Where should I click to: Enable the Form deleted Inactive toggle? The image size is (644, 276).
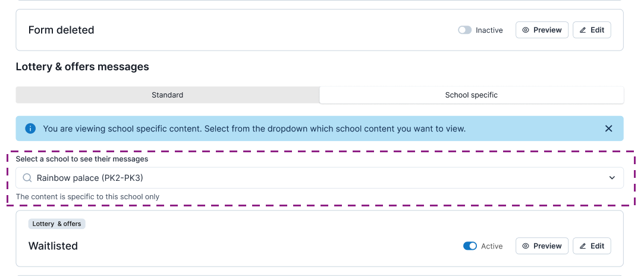point(464,30)
